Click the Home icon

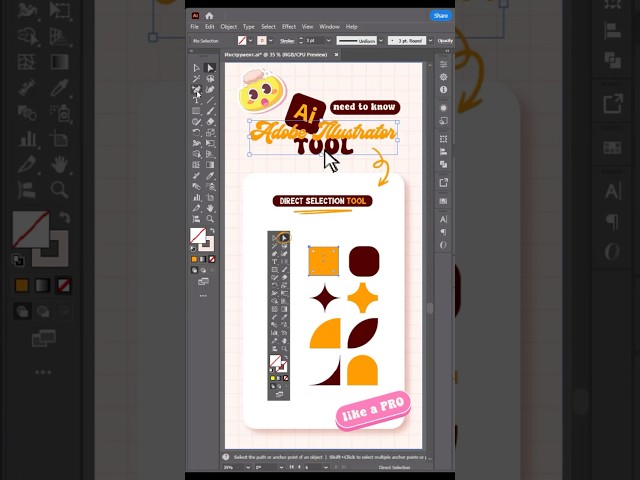(209, 16)
